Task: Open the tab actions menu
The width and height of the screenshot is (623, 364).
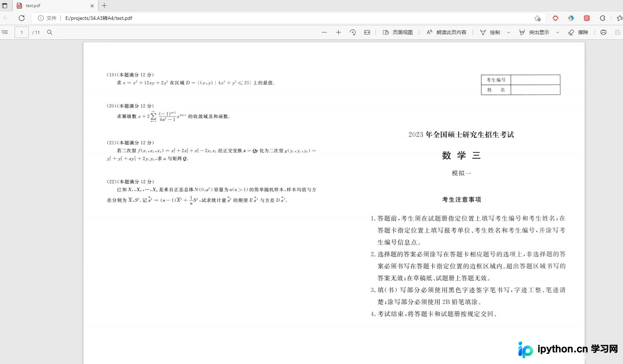Action: pos(5,6)
